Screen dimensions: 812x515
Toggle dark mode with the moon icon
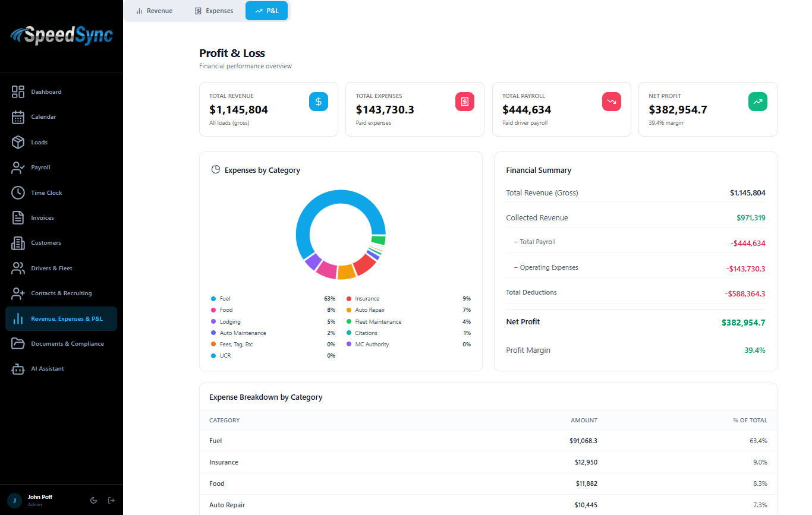tap(93, 500)
